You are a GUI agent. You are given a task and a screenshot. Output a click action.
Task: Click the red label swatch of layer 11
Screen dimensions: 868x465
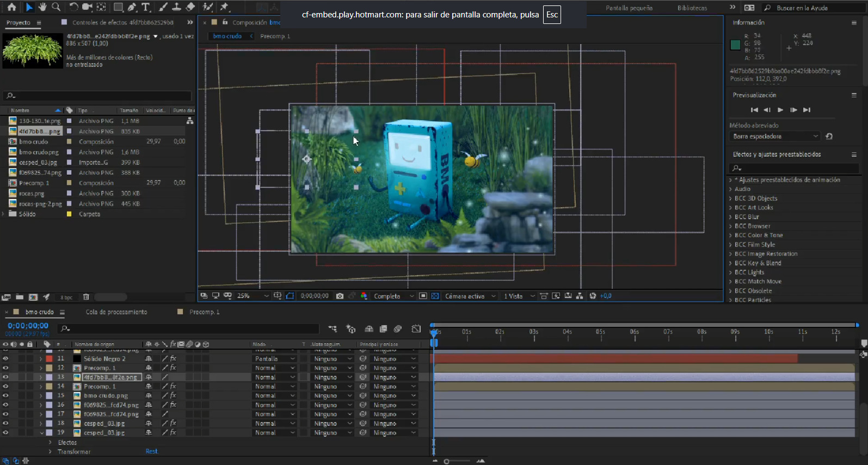click(x=49, y=359)
